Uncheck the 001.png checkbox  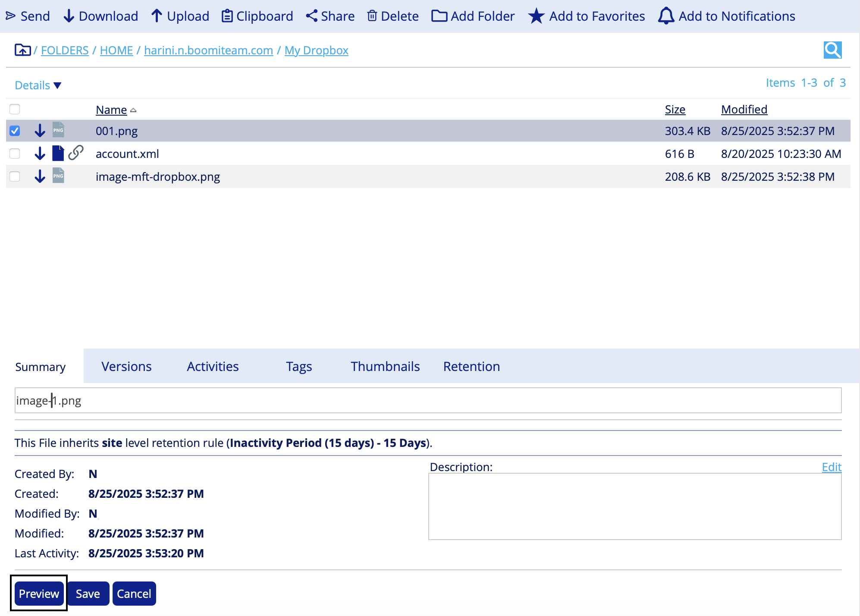click(x=15, y=130)
